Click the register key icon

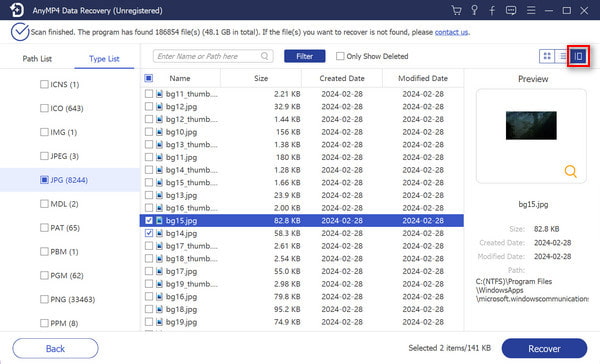(x=474, y=10)
